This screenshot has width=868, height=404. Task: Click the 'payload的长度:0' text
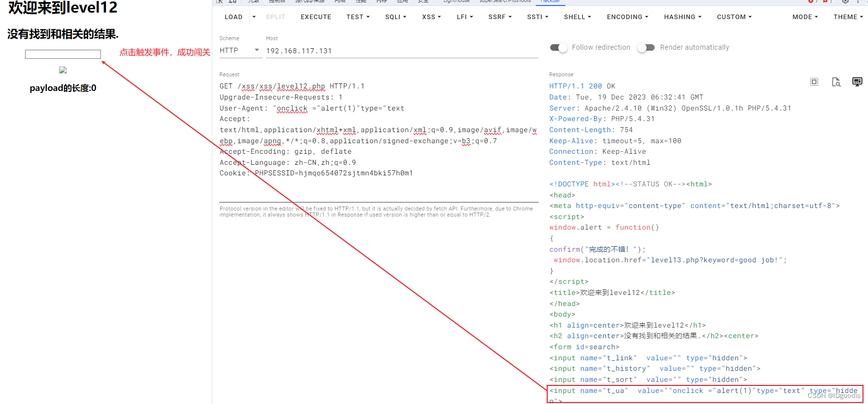[x=63, y=88]
